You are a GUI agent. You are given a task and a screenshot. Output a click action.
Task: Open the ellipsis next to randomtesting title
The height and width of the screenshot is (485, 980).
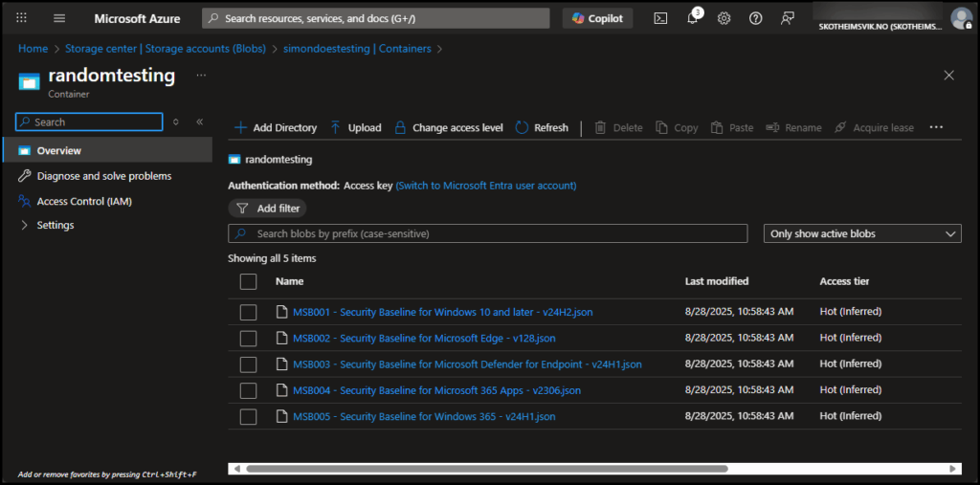tap(201, 75)
